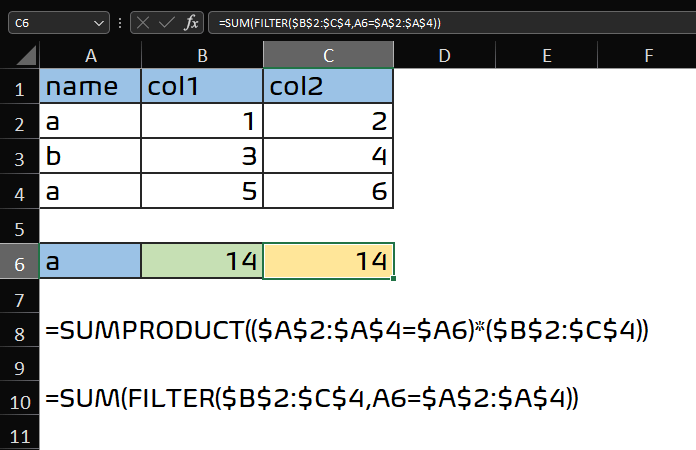Select column B header

tap(202, 55)
